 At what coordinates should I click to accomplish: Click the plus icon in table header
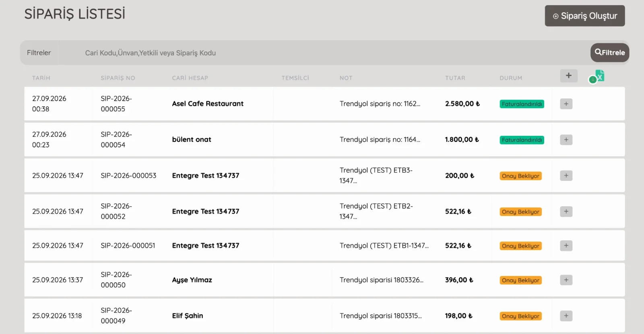tap(568, 76)
